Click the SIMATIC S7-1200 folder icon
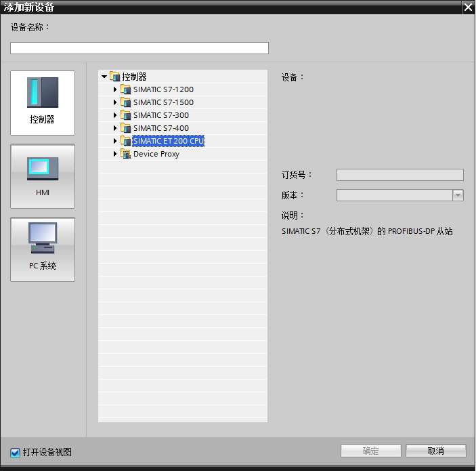476x471 pixels. pyautogui.click(x=125, y=89)
